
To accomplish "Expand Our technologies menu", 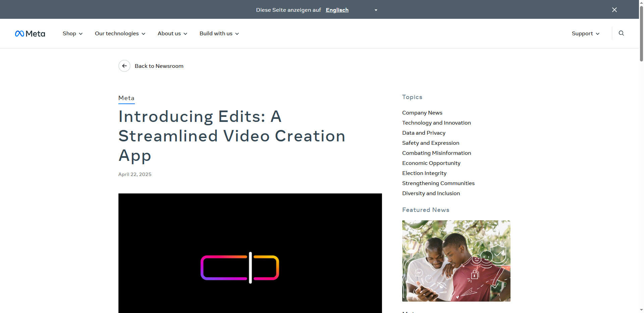I will [x=120, y=34].
